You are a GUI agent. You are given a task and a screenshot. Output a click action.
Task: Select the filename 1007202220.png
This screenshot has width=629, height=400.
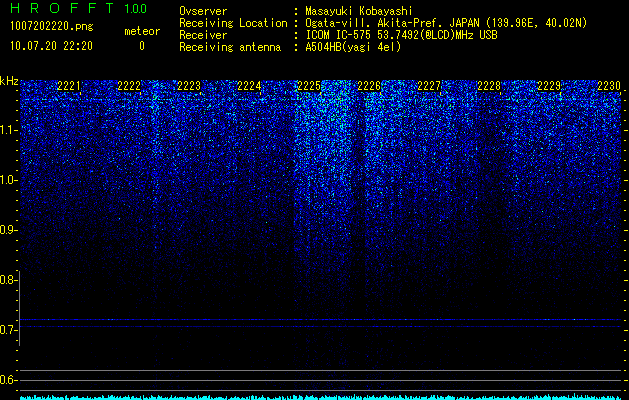click(52, 27)
